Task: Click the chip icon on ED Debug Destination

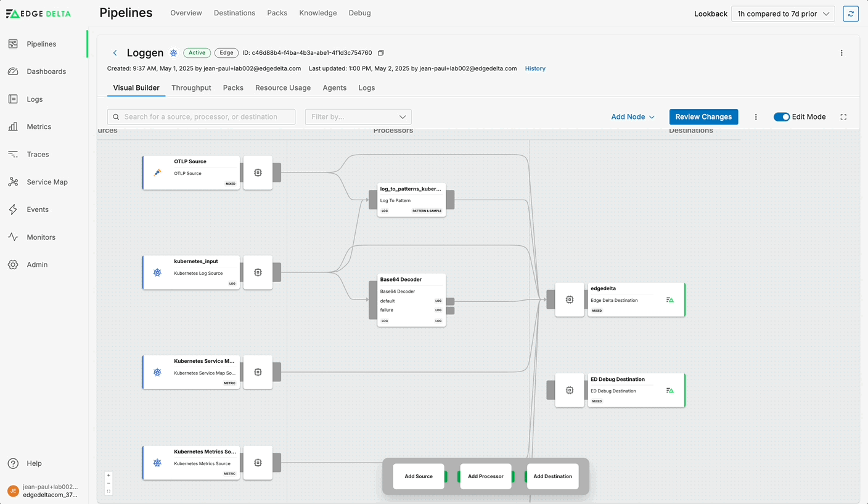Action: tap(570, 390)
